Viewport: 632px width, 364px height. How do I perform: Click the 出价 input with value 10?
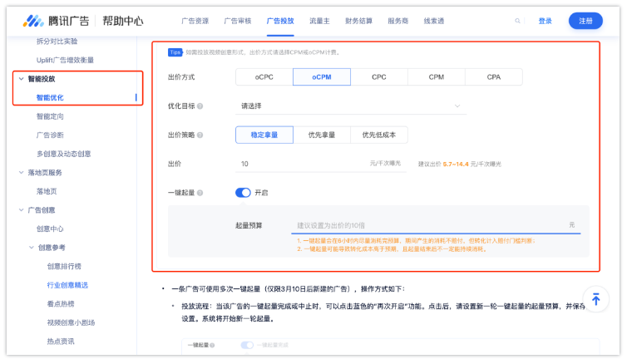(x=321, y=164)
